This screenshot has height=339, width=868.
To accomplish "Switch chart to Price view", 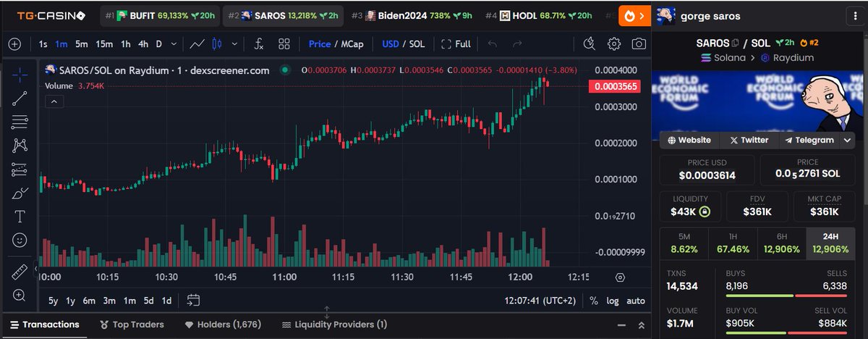I will [320, 44].
